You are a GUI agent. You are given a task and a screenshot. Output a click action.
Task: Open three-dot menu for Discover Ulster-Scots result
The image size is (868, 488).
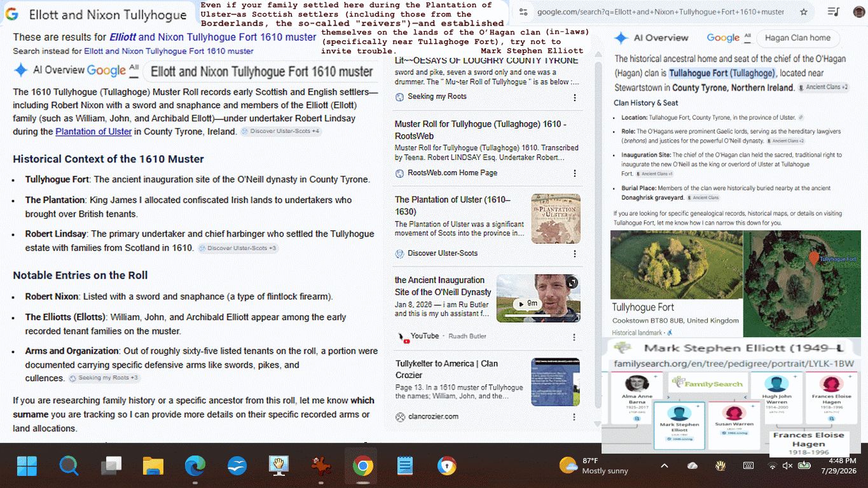point(575,254)
